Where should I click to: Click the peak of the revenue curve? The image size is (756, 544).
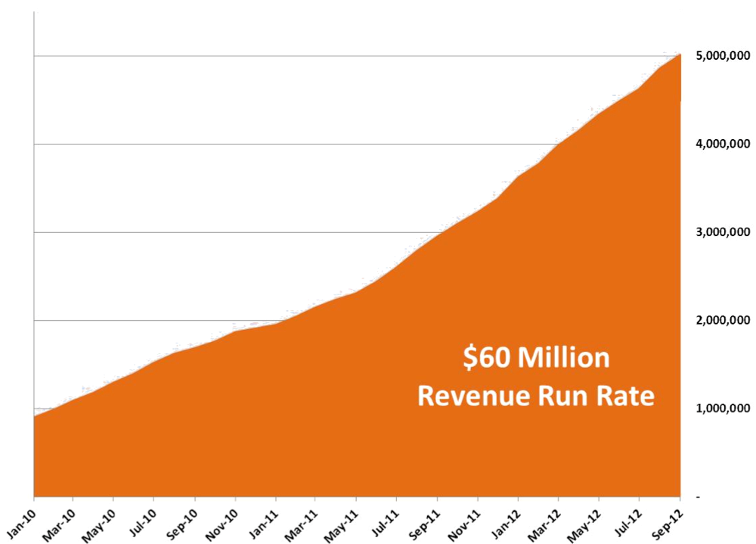679,57
